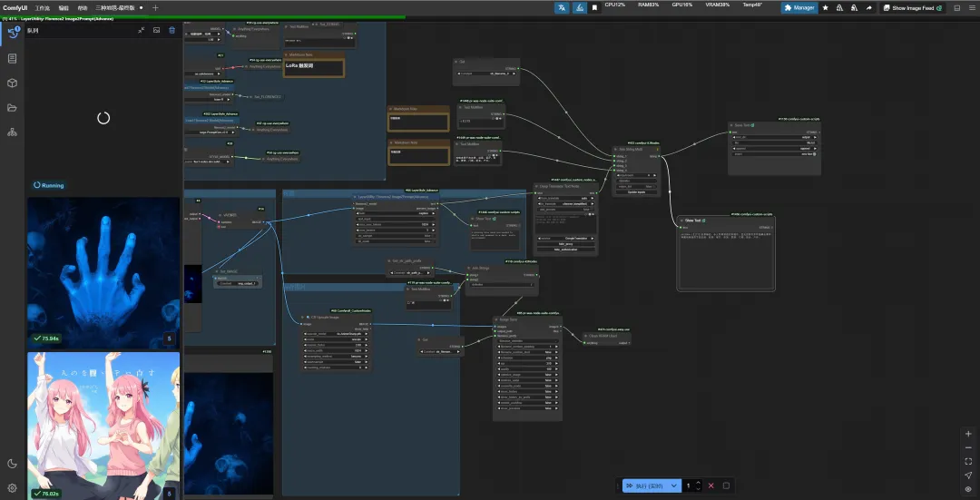Open the blue hand queue thumbnail

click(x=103, y=272)
